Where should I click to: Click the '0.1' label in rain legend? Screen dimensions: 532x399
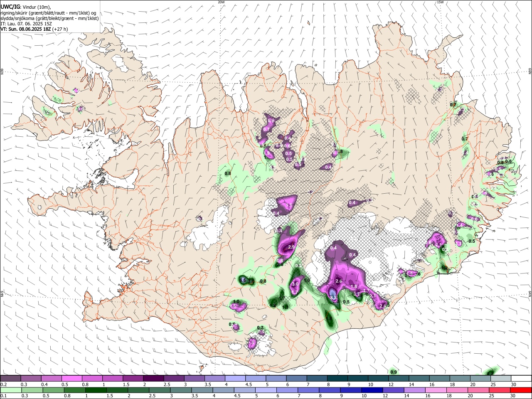point(4,396)
